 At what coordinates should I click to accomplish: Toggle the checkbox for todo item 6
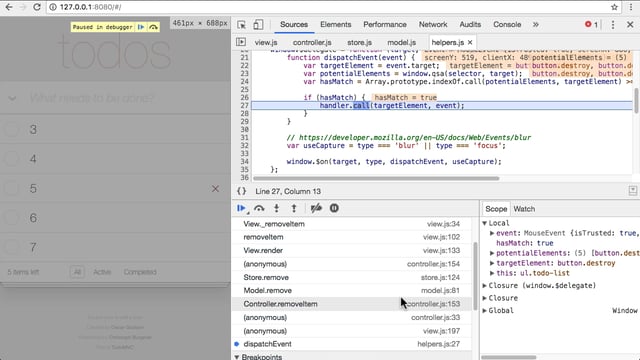coord(11,218)
